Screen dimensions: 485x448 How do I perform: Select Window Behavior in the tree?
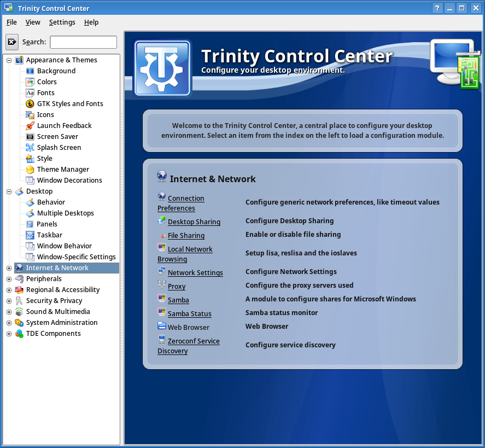[65, 246]
